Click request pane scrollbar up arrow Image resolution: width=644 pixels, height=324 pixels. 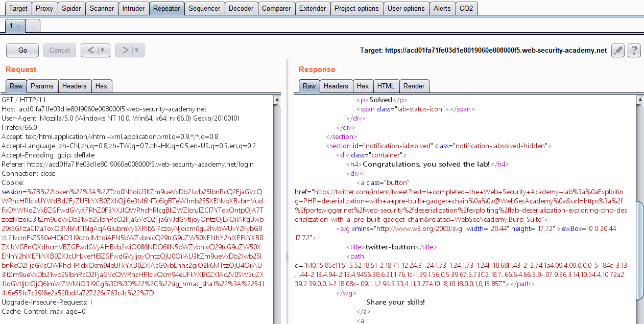pos(277,100)
